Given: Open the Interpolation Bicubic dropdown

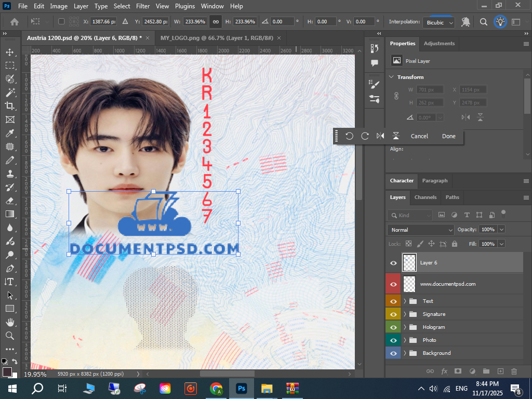Looking at the screenshot, I should [x=440, y=22].
